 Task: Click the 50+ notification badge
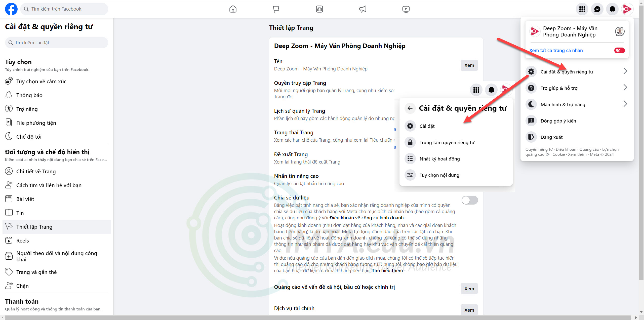[x=619, y=51]
